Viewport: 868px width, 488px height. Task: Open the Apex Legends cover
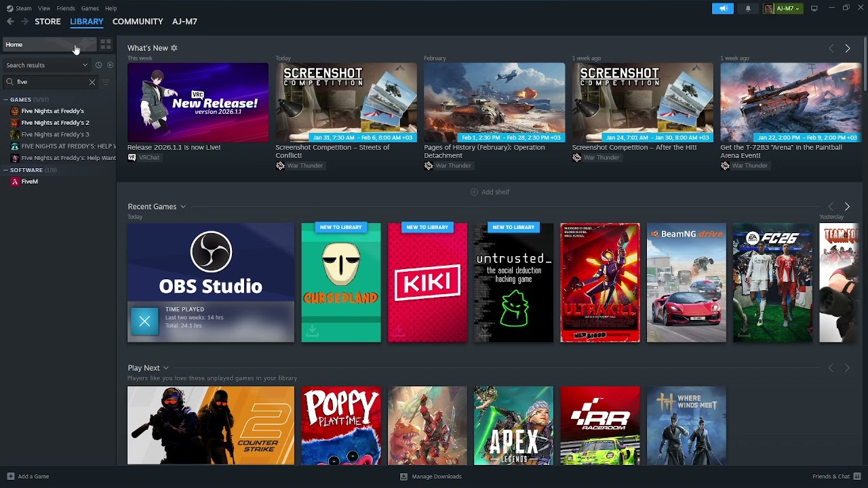coord(513,426)
